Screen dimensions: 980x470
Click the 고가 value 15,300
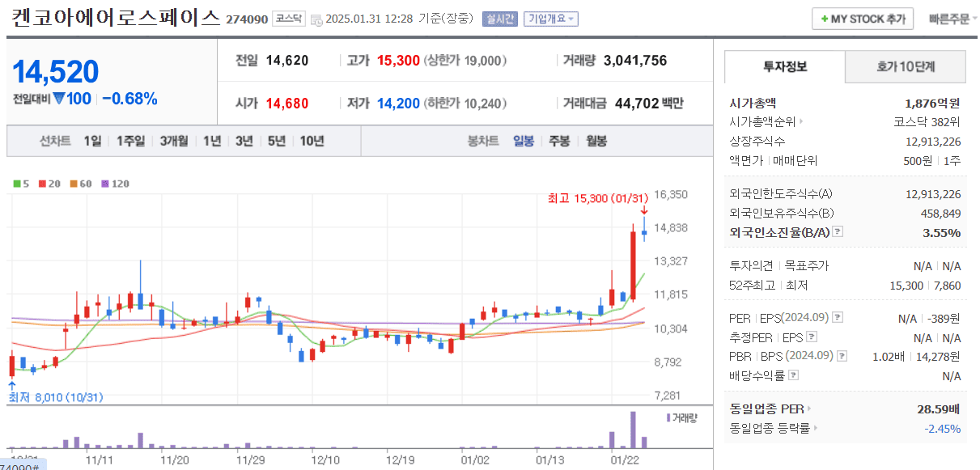(398, 61)
